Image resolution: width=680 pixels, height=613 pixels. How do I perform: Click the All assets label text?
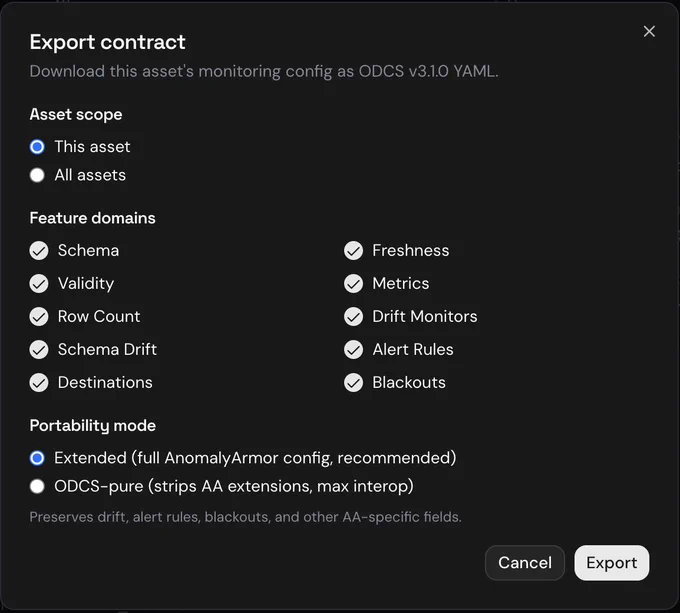(90, 175)
